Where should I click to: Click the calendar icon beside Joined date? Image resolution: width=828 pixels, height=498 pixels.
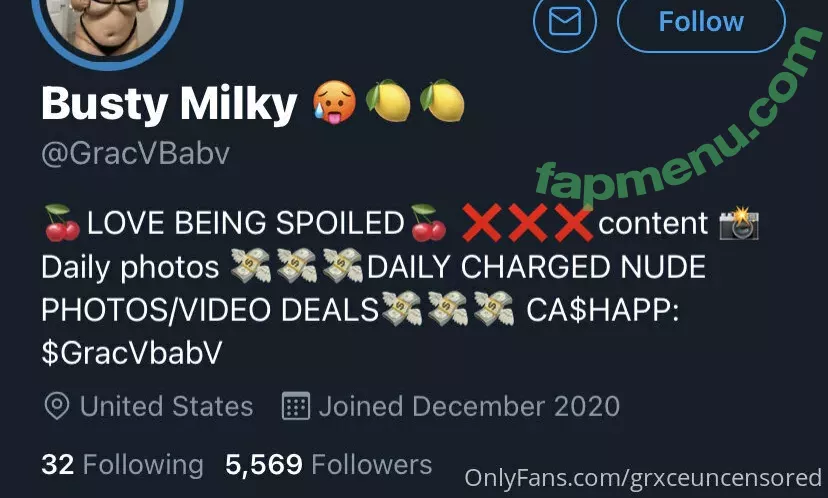pos(295,406)
